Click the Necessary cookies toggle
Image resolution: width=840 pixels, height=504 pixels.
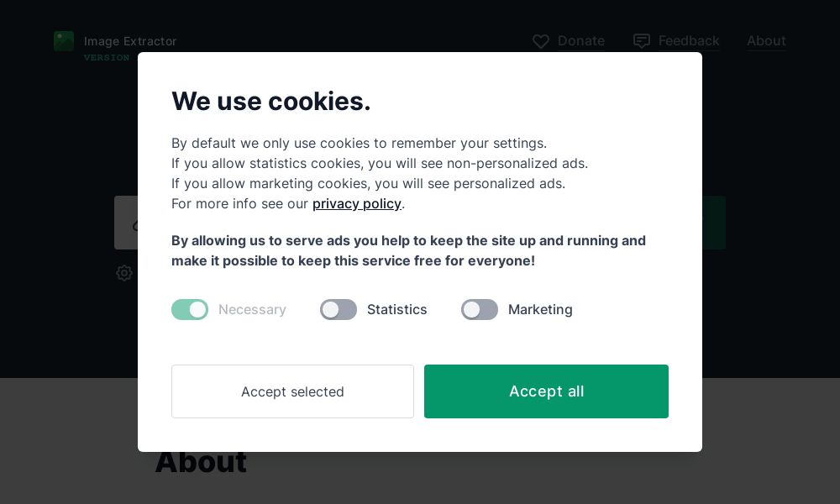coord(190,309)
